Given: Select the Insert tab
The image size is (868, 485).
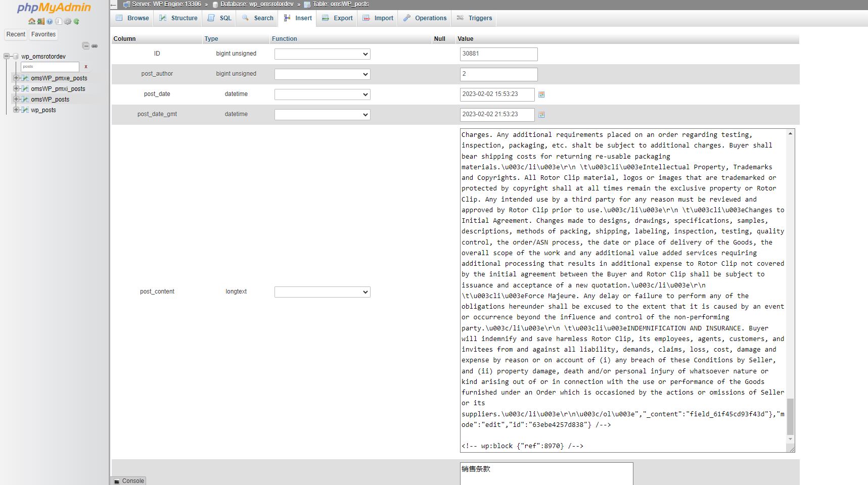Looking at the screenshot, I should click(x=298, y=18).
